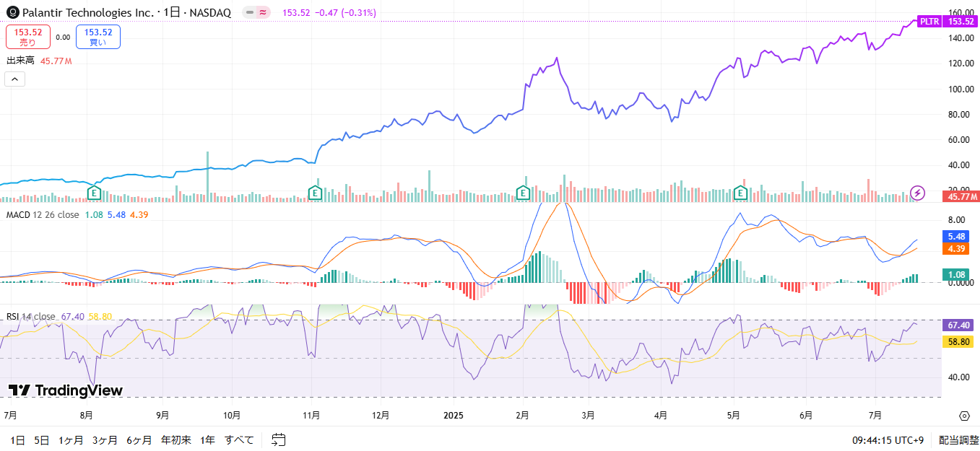Toggle the market status pill icon
Screen dimensions: 980x451
(x=256, y=13)
